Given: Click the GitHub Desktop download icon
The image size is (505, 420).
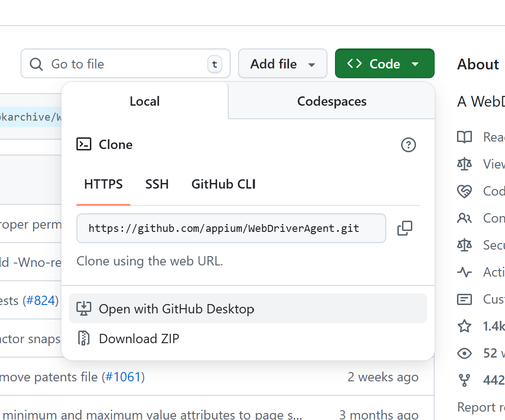Looking at the screenshot, I should click(x=84, y=308).
